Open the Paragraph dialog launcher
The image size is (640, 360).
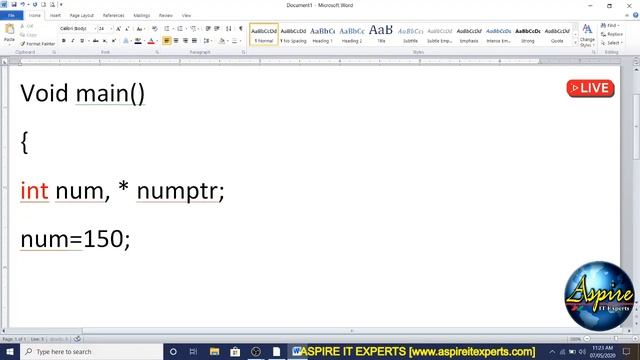(244, 52)
